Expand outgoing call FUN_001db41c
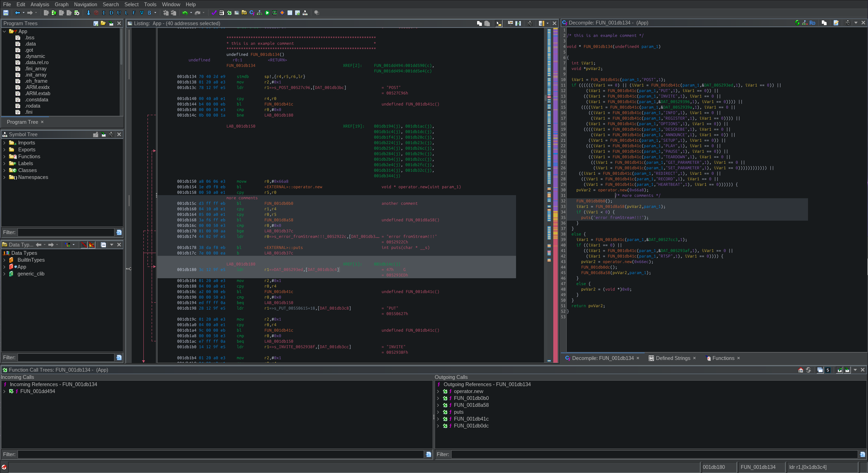Image resolution: width=868 pixels, height=473 pixels. [x=438, y=419]
